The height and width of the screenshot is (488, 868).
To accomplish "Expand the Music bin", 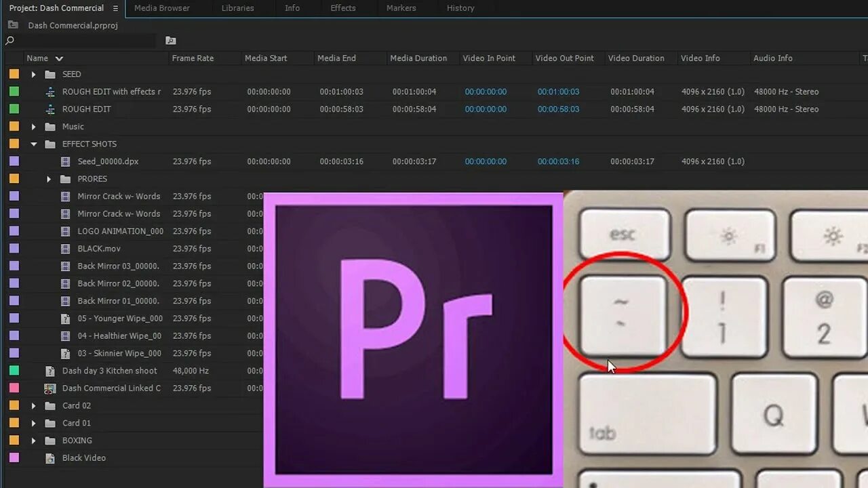I will point(33,127).
